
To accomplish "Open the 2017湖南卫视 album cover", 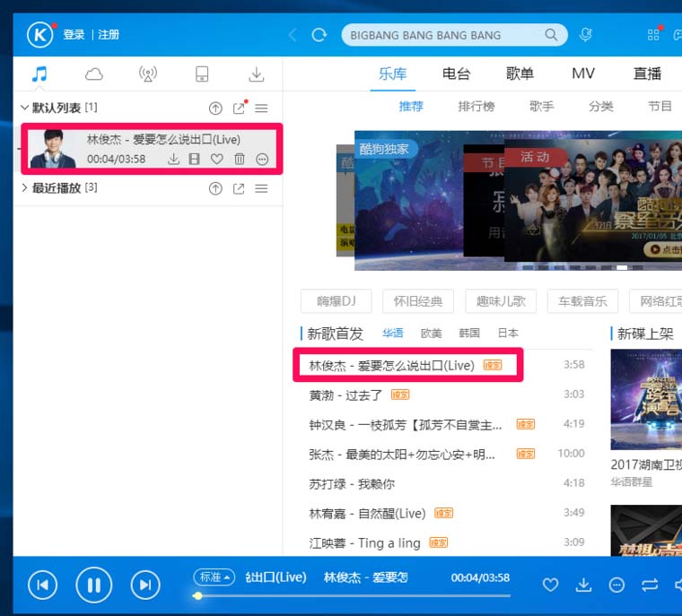I will pyautogui.click(x=646, y=399).
